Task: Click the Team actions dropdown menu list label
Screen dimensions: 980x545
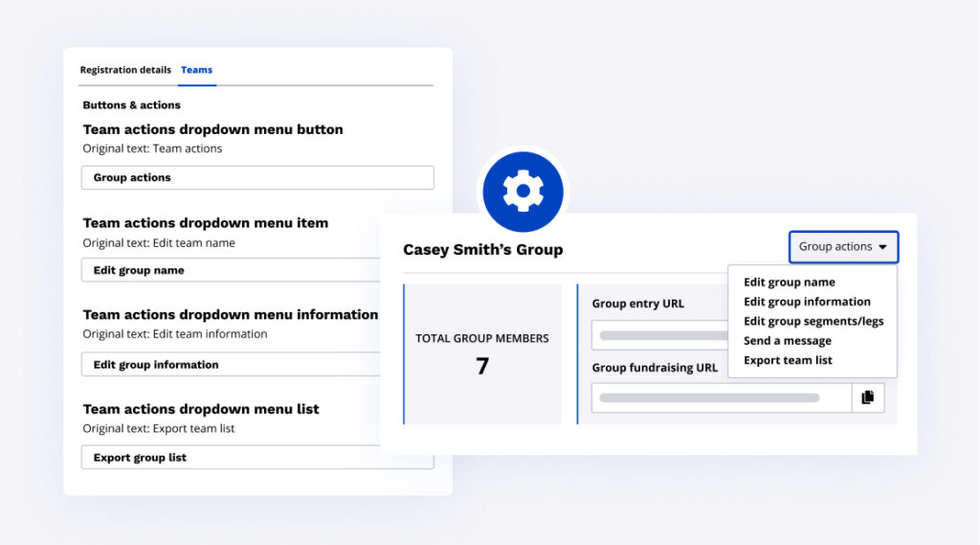Action: (x=201, y=409)
